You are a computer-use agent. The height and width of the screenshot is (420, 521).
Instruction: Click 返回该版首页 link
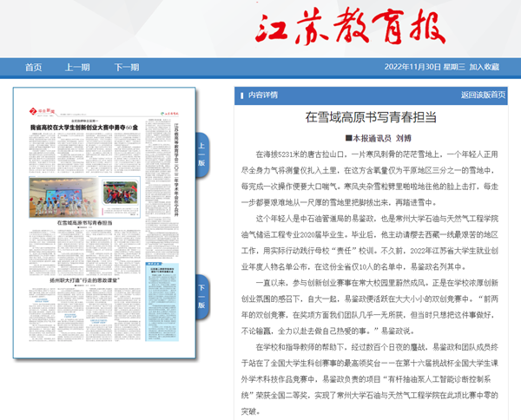pos(483,95)
